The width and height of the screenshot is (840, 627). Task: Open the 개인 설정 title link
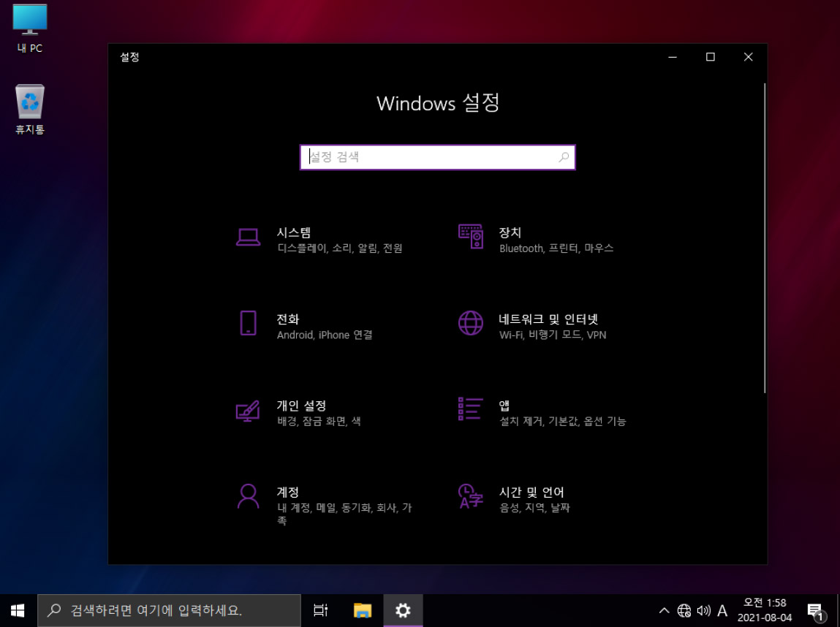pyautogui.click(x=302, y=406)
